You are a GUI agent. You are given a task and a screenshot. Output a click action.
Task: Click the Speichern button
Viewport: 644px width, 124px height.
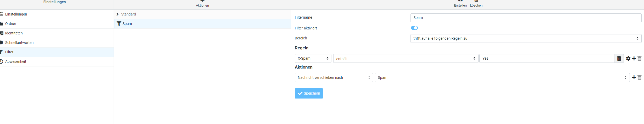click(x=309, y=93)
